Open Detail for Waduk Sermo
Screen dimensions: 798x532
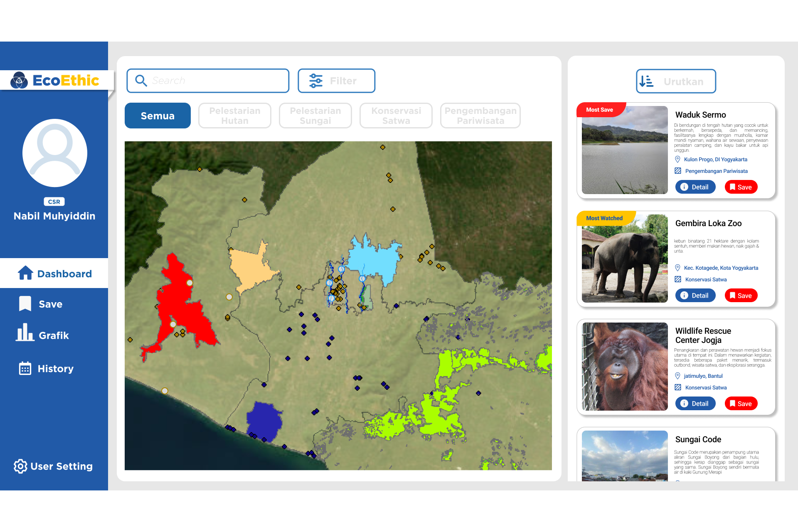pos(695,187)
